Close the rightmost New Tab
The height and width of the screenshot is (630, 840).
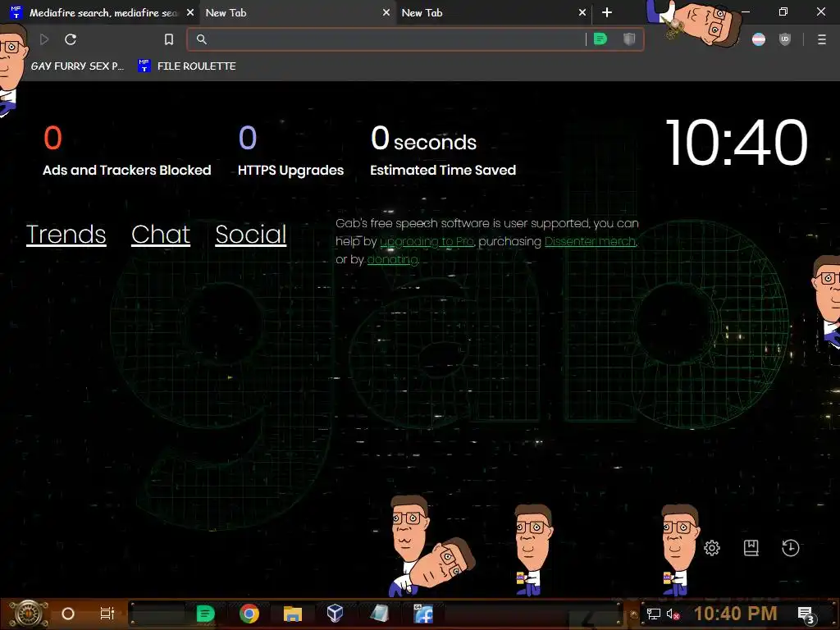(582, 12)
